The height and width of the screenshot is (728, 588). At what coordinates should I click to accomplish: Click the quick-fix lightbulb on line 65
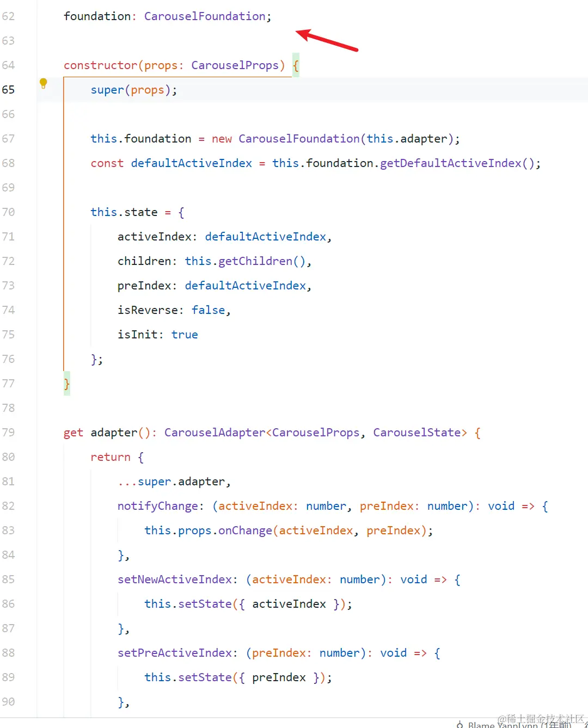(x=44, y=83)
